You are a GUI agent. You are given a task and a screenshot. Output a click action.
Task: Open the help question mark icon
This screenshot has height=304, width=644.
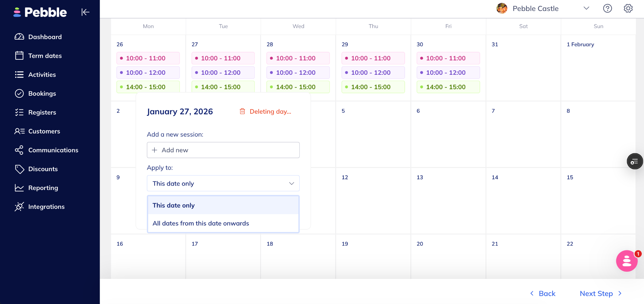point(607,8)
